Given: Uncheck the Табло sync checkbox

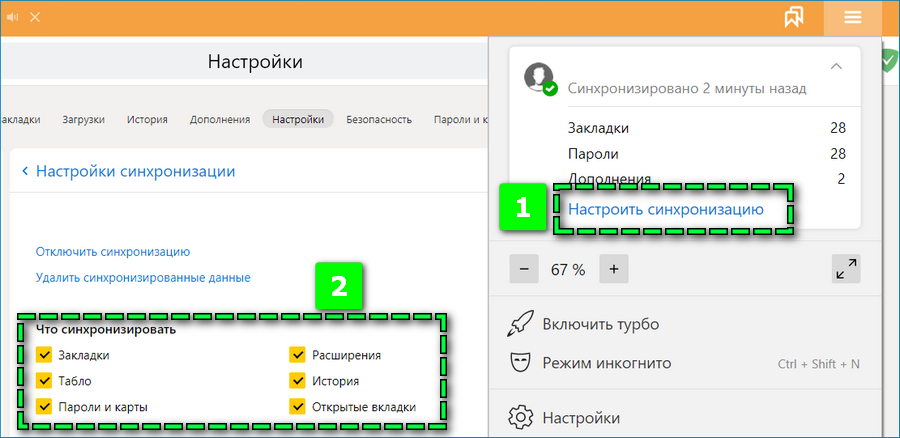Looking at the screenshot, I should (x=44, y=381).
